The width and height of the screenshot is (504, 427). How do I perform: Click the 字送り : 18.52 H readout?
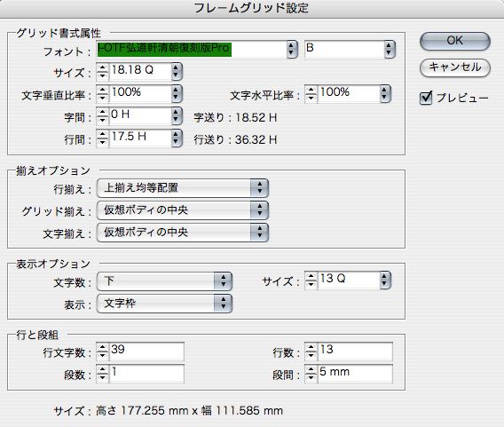(x=235, y=118)
